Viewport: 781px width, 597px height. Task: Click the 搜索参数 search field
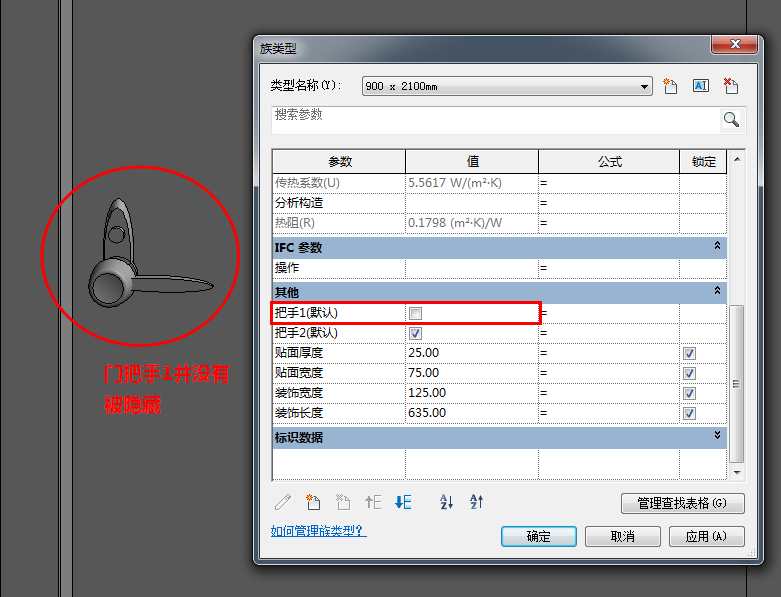tap(496, 120)
